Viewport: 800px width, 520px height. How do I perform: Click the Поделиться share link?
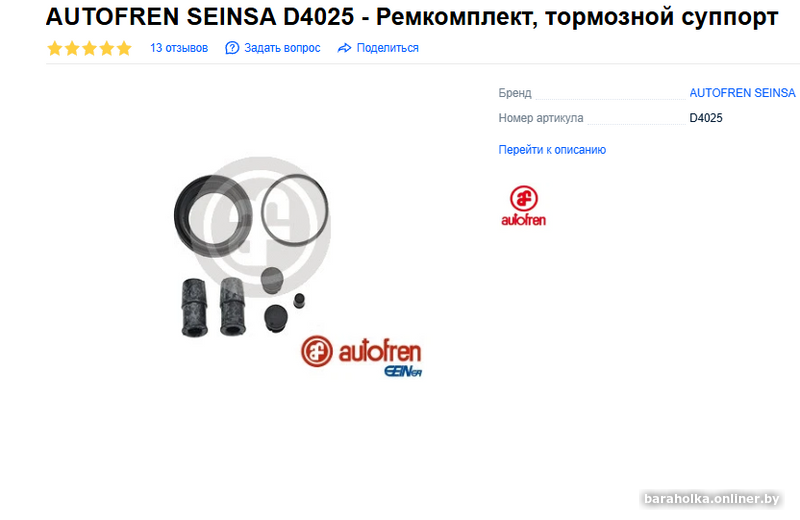(387, 48)
